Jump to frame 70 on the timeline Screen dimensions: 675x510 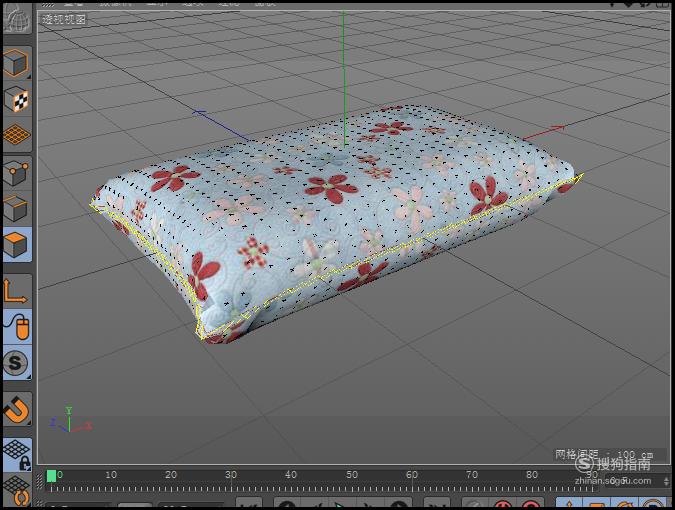[x=472, y=475]
